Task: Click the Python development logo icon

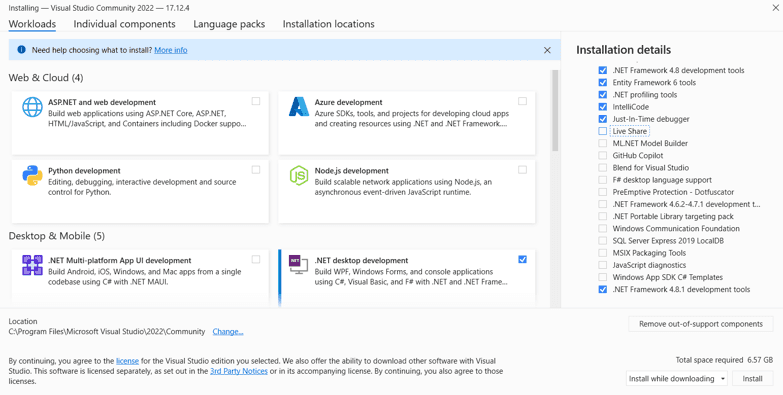Action: pyautogui.click(x=32, y=176)
